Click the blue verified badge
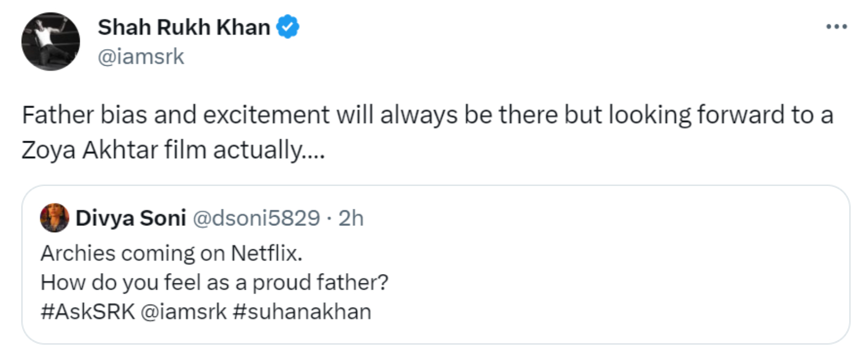The height and width of the screenshot is (349, 868). coord(288,27)
